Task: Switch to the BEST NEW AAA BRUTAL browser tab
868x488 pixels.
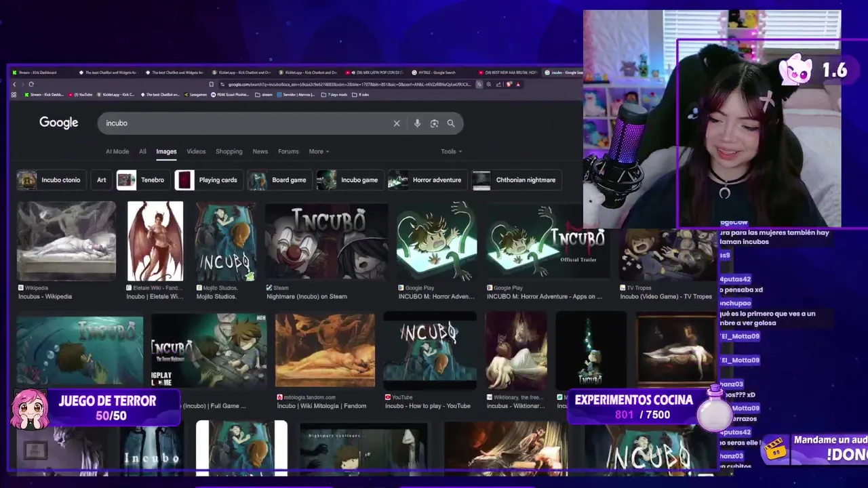Action: tap(509, 73)
